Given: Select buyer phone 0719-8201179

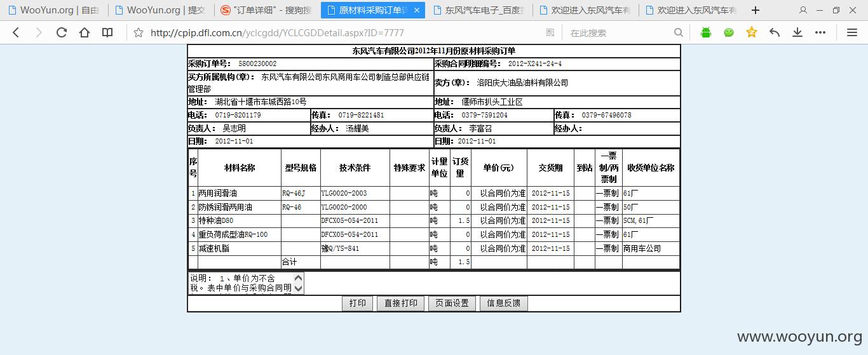Looking at the screenshot, I should point(238,116).
